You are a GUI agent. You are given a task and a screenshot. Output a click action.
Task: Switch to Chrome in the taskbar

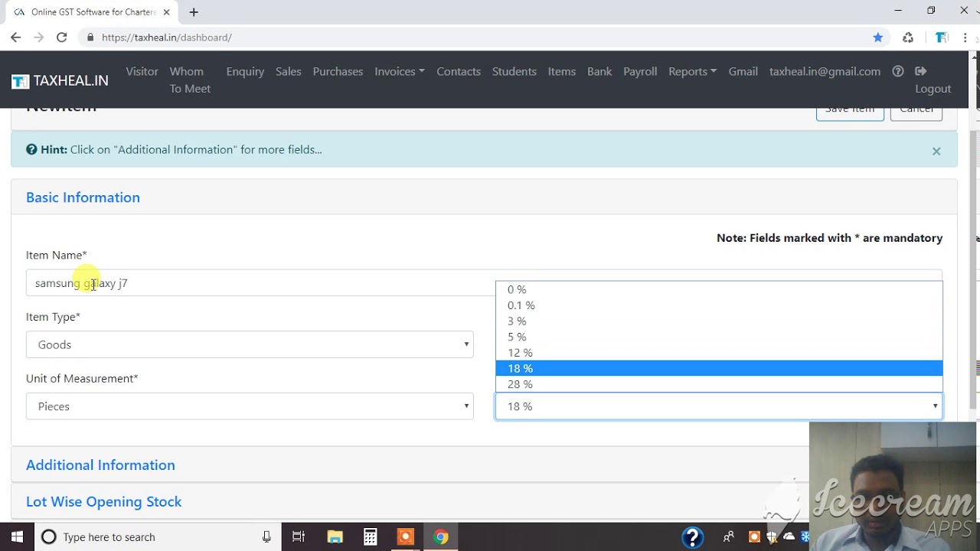[440, 536]
